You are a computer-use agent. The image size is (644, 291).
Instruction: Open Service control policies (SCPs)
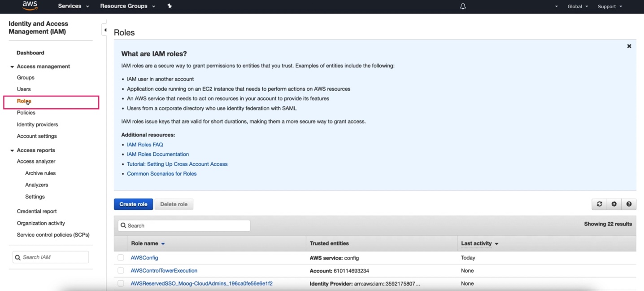[53, 235]
